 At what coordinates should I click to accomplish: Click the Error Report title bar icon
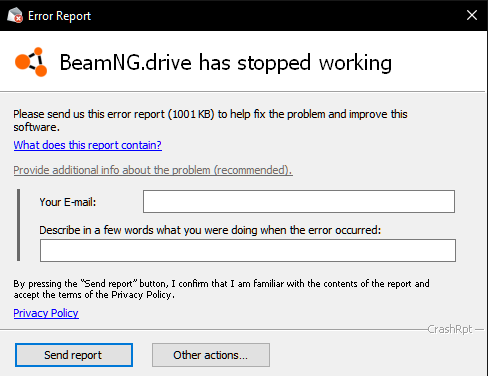pyautogui.click(x=15, y=16)
